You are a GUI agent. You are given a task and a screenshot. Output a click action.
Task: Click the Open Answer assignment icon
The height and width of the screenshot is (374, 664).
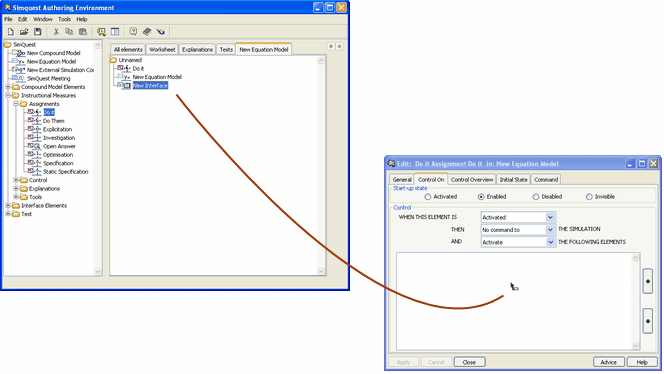pyautogui.click(x=35, y=146)
